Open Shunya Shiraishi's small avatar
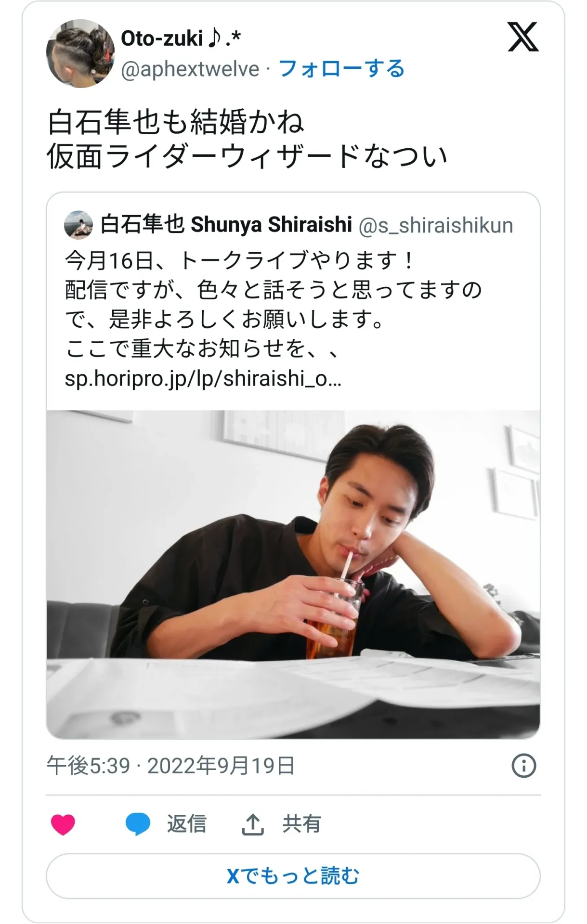This screenshot has height=924, width=587. point(78,225)
